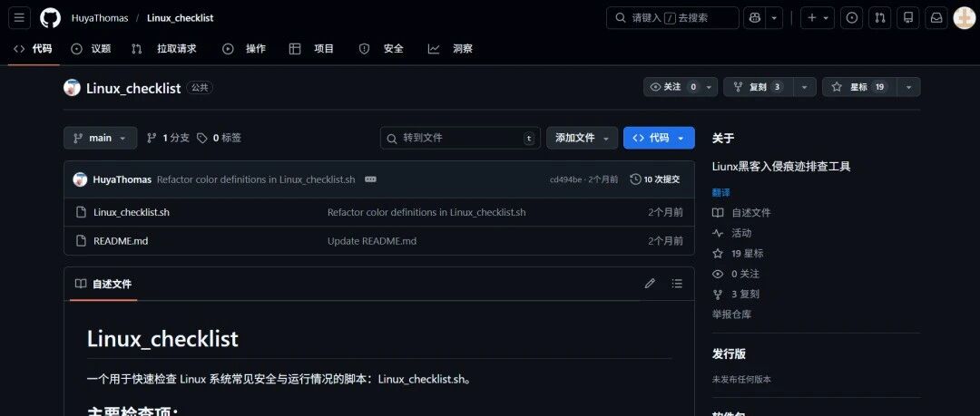Screen dimensions: 980x416
Task: Star the repository with 星标 button
Action: tap(859, 87)
